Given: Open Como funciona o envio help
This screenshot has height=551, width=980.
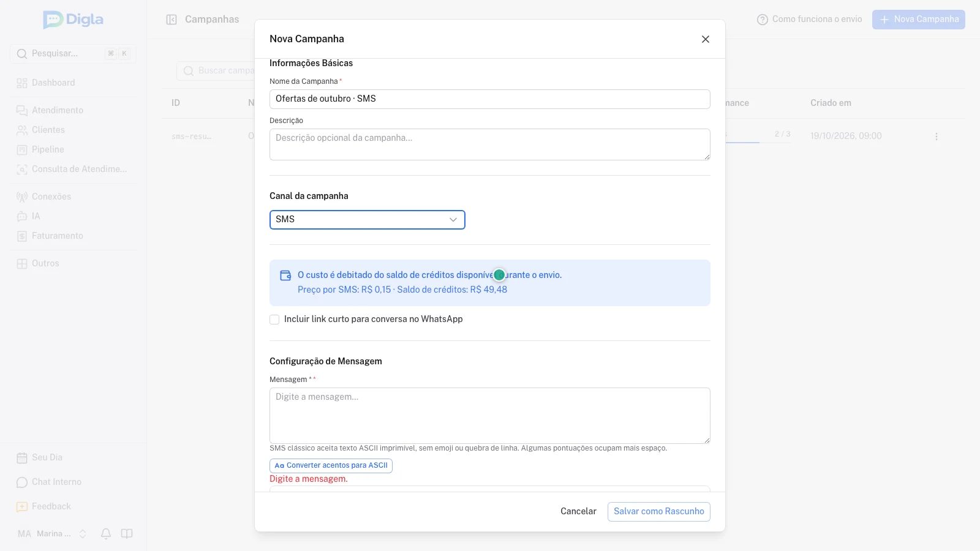Looking at the screenshot, I should [810, 20].
